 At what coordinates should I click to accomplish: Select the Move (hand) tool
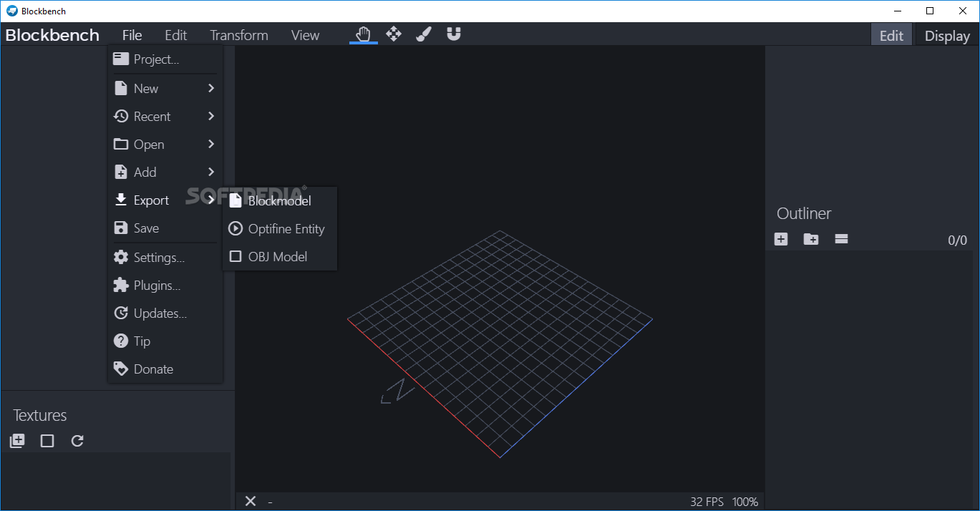pos(364,34)
